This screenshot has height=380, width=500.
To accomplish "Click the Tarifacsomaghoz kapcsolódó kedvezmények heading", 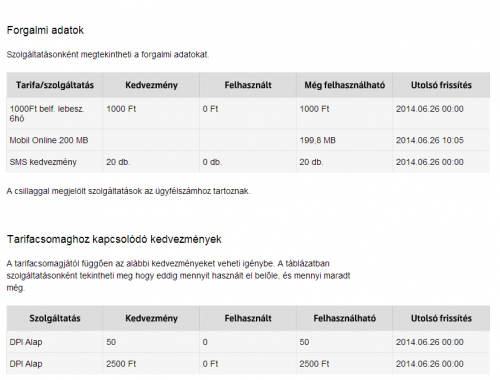I will pos(114,239).
